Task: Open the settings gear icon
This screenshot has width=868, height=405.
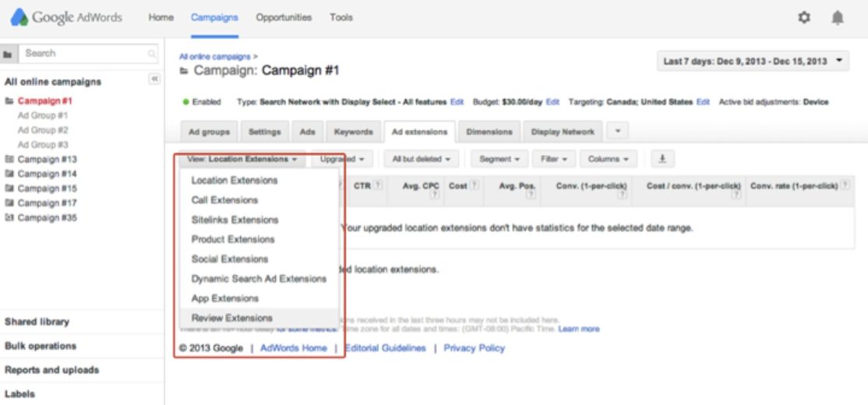Action: tap(804, 18)
